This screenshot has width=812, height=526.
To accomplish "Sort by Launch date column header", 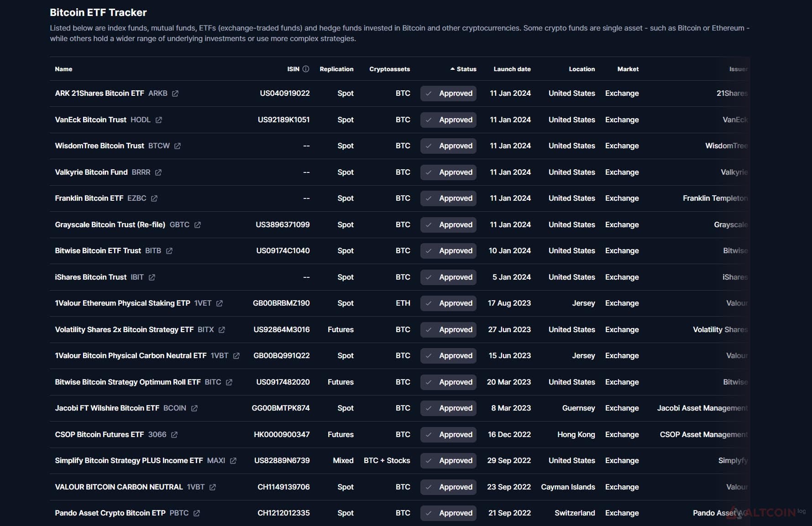I will (512, 69).
